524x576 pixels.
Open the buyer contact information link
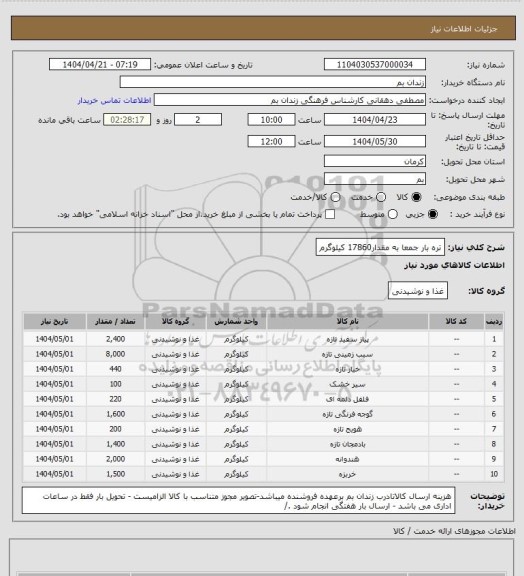coord(114,100)
